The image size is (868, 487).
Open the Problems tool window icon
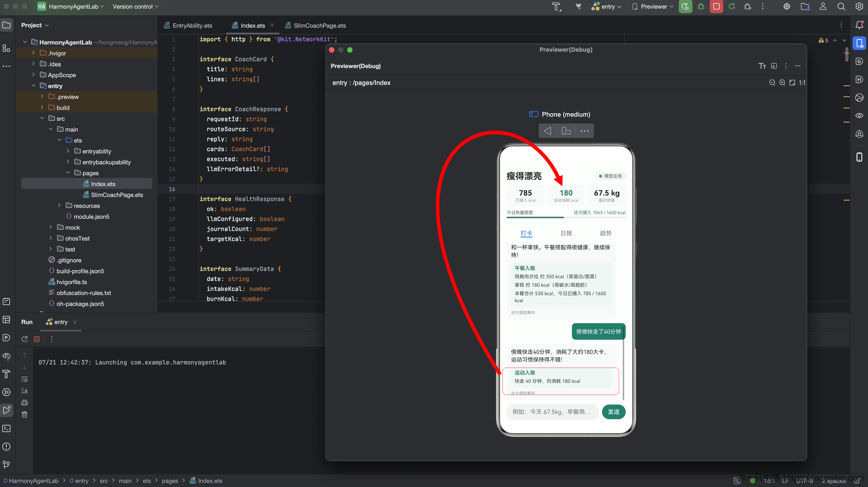coord(6,447)
